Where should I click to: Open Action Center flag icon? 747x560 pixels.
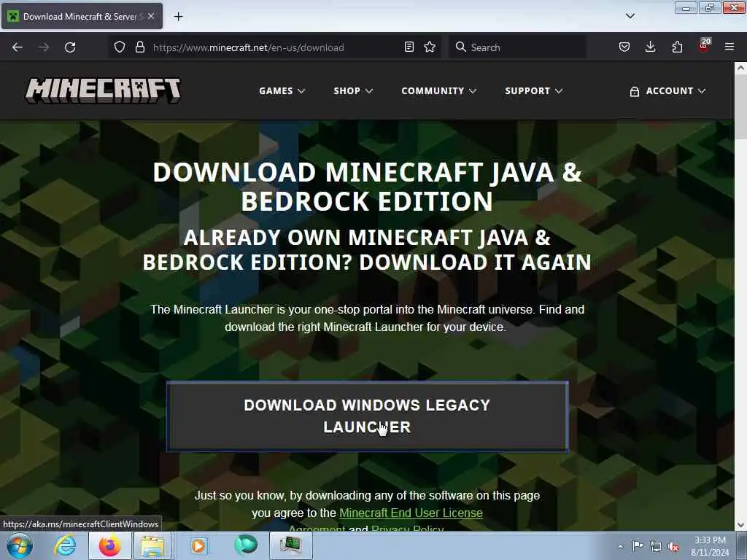point(638,545)
